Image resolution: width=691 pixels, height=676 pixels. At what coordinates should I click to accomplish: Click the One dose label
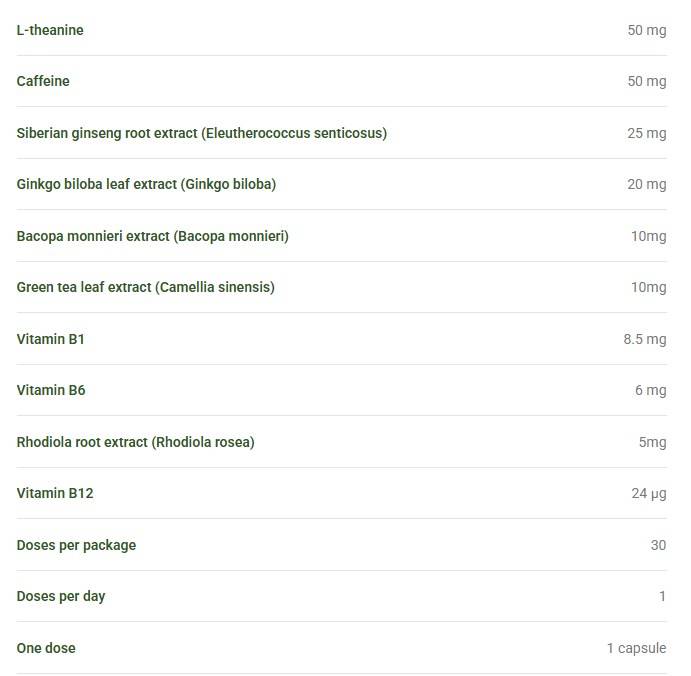pyautogui.click(x=46, y=648)
